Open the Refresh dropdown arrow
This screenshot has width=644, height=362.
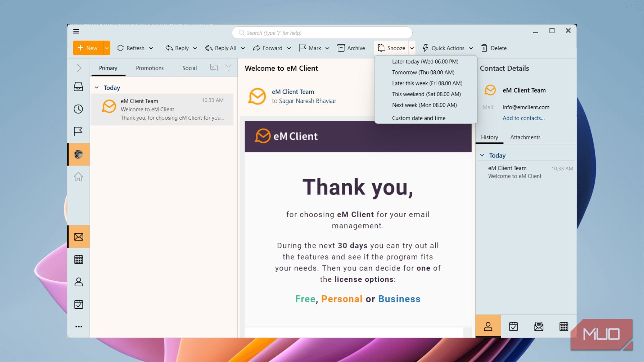(x=151, y=48)
